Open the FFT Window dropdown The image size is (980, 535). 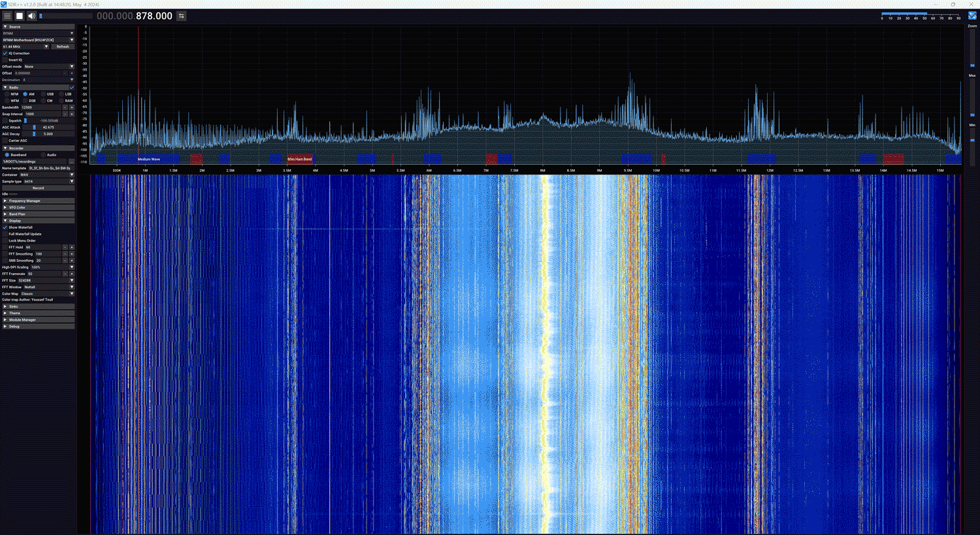49,287
